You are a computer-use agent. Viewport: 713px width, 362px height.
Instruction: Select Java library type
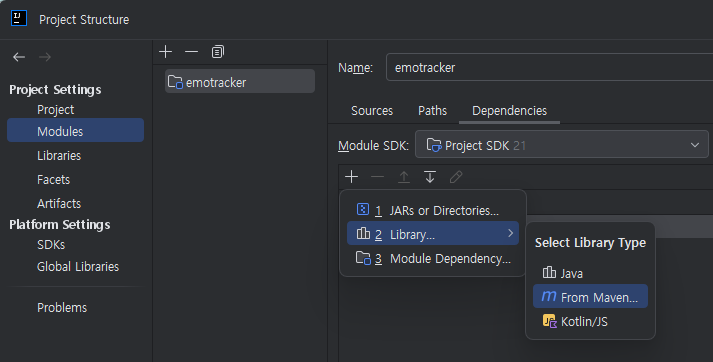[590, 273]
